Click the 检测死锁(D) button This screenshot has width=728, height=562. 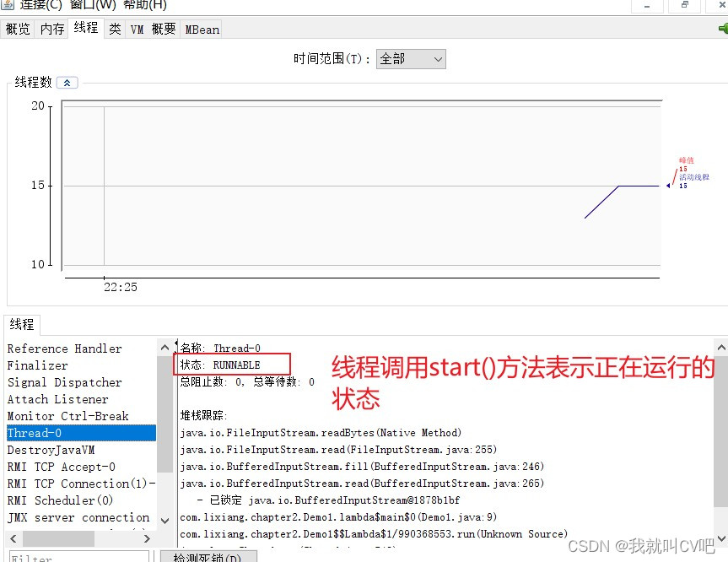coord(208,557)
